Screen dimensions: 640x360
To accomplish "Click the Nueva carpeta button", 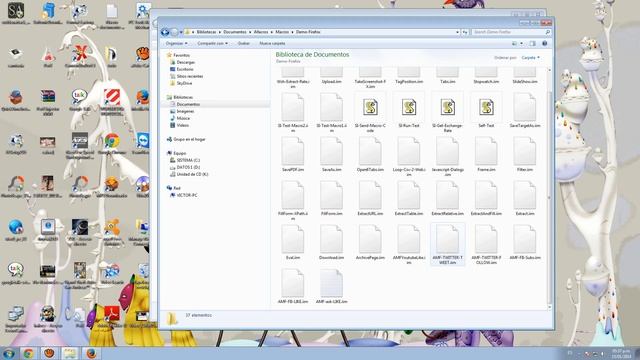I will (272, 43).
